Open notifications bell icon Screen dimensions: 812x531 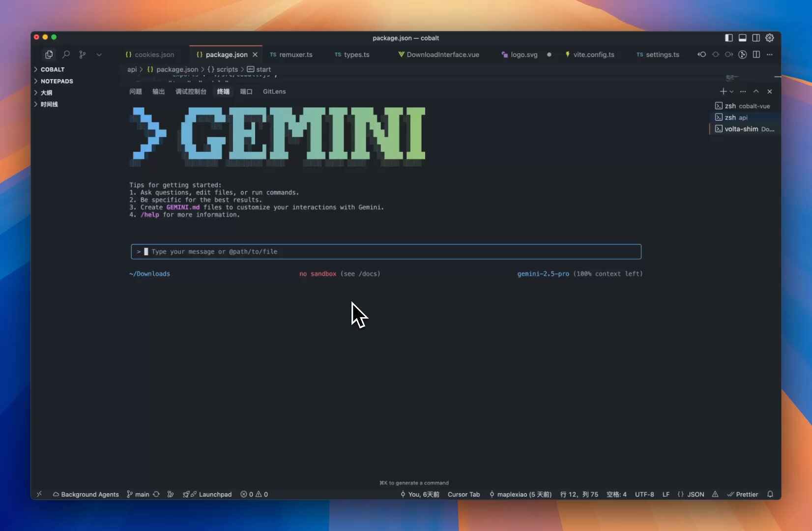pos(770,494)
